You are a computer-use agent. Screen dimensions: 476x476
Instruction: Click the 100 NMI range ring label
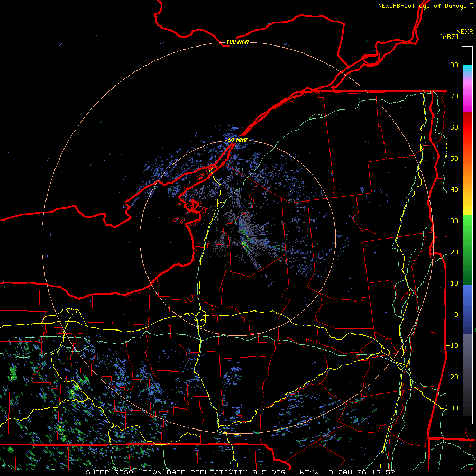tap(237, 42)
